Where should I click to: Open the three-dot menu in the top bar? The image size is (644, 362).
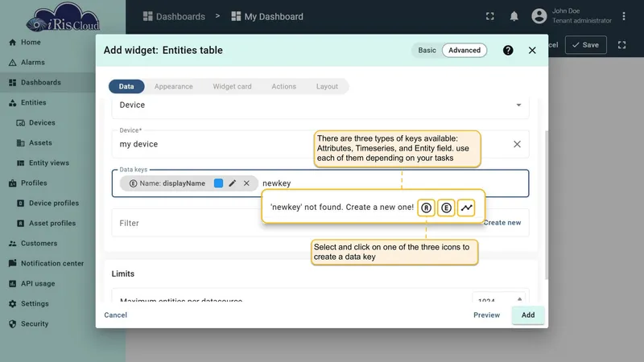coord(624,16)
